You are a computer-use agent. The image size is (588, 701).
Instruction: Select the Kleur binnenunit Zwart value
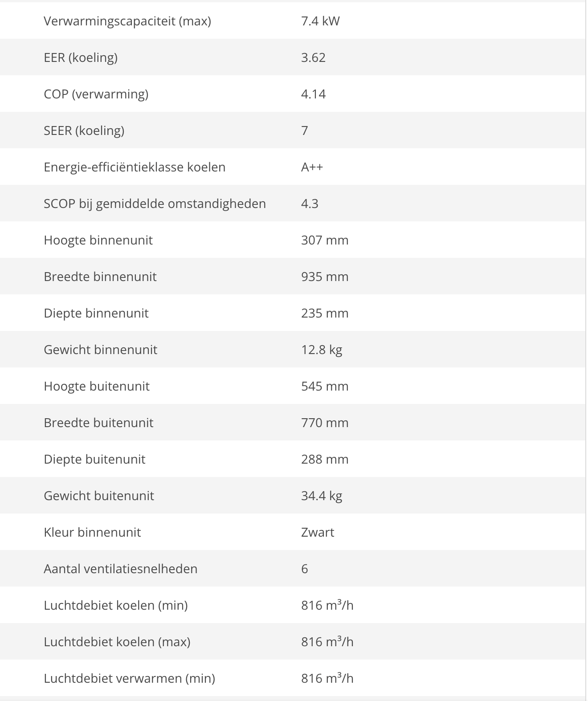click(318, 532)
